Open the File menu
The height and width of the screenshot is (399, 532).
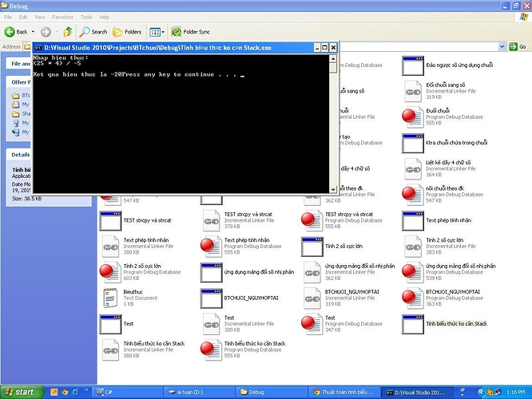coord(8,17)
